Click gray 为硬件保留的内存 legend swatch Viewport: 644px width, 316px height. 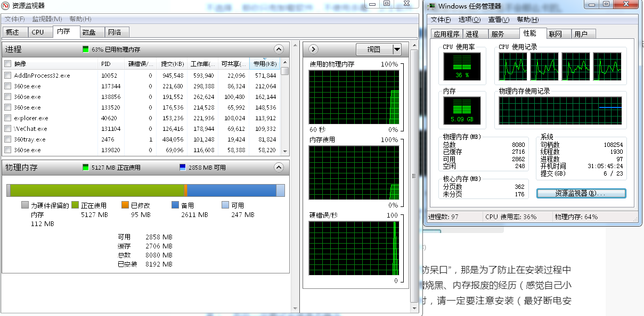point(25,205)
